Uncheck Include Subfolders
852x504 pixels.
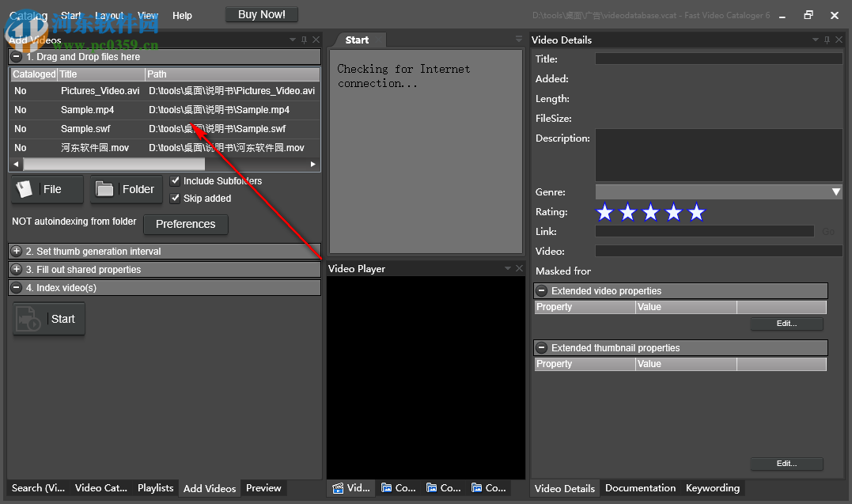click(176, 180)
